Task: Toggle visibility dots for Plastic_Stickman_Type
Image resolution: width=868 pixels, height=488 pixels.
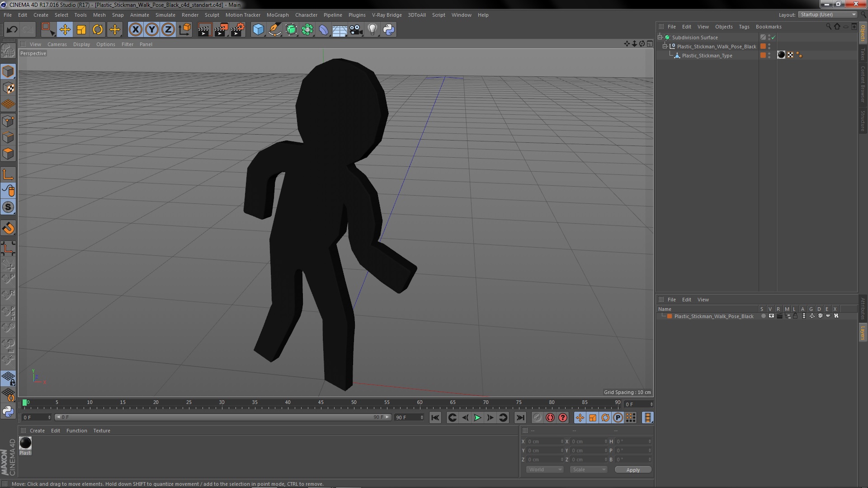Action: point(769,55)
